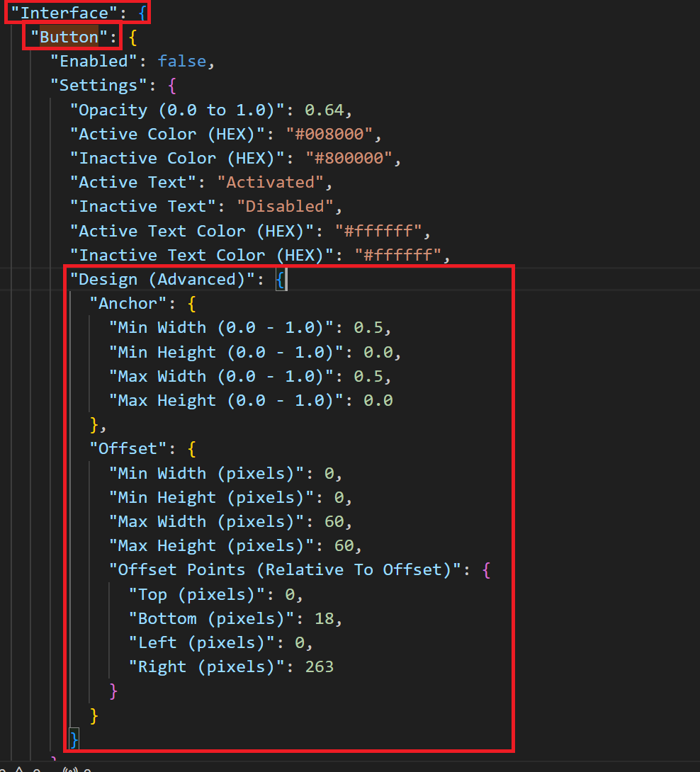Screen dimensions: 700x772
Task: Click the highlighted "Button" key
Action: click(x=69, y=37)
